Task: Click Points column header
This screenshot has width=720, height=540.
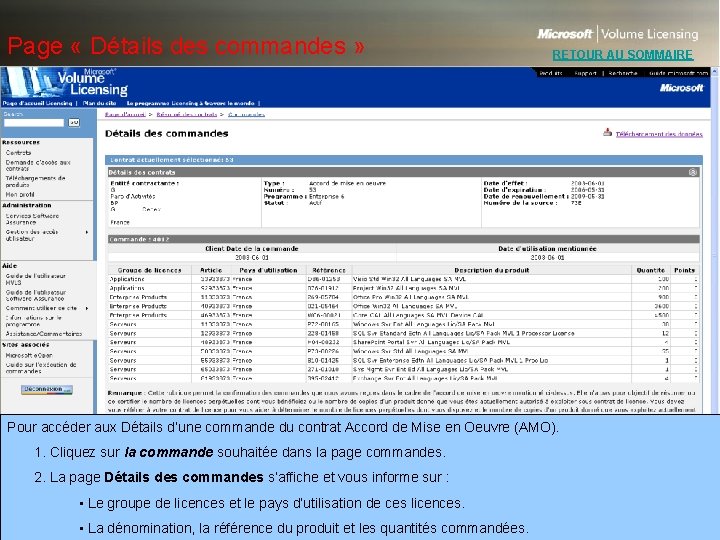Action: (x=684, y=270)
